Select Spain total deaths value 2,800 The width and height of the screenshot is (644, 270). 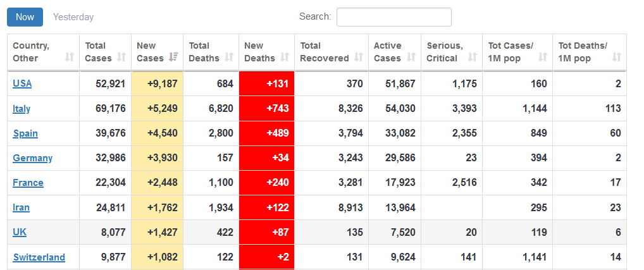221,133
